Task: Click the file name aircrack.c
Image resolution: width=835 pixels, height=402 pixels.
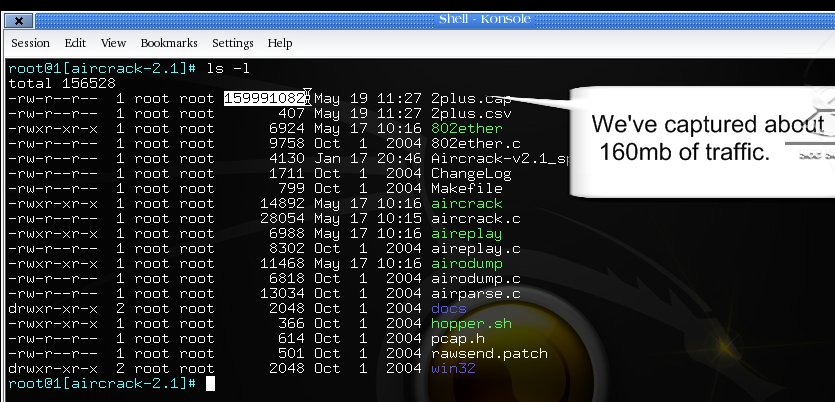Action: (476, 218)
